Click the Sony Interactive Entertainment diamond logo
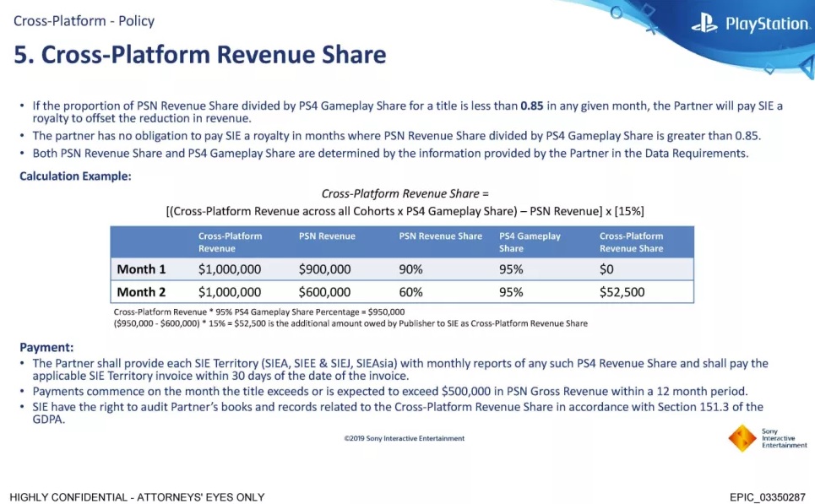Viewport: 815px width, 504px height. [x=742, y=438]
